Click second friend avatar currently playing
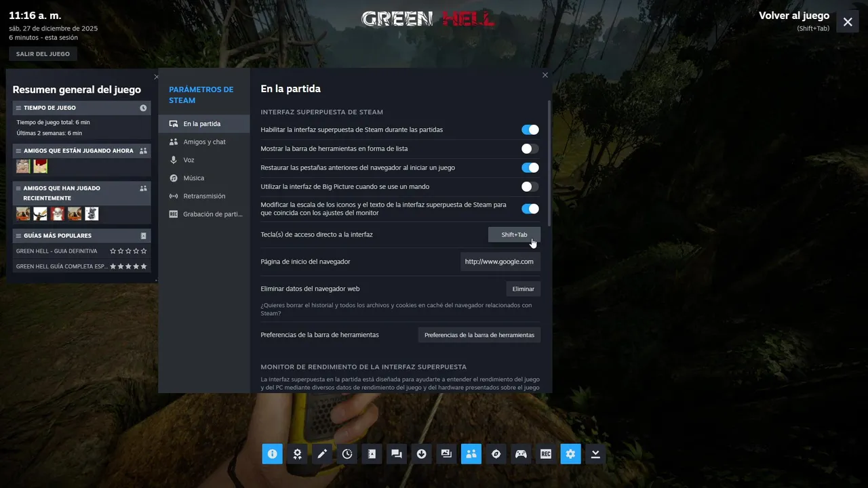This screenshot has height=488, width=868. 40,166
